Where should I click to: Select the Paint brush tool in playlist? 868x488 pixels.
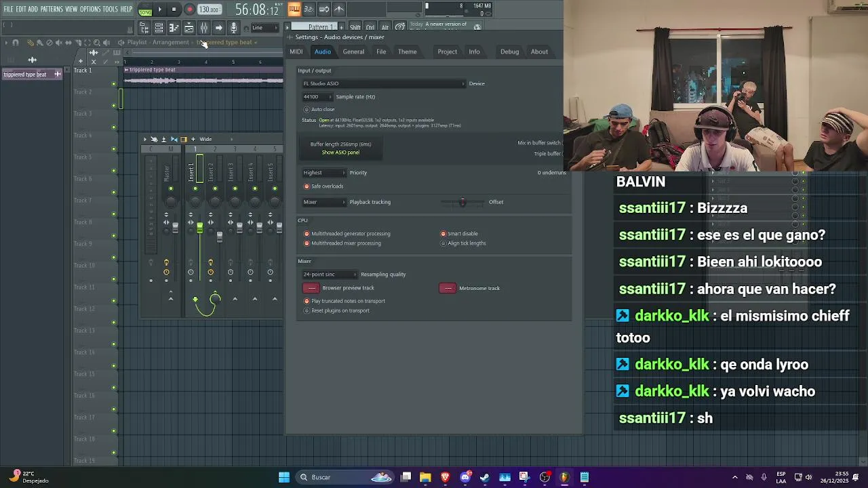tap(39, 43)
